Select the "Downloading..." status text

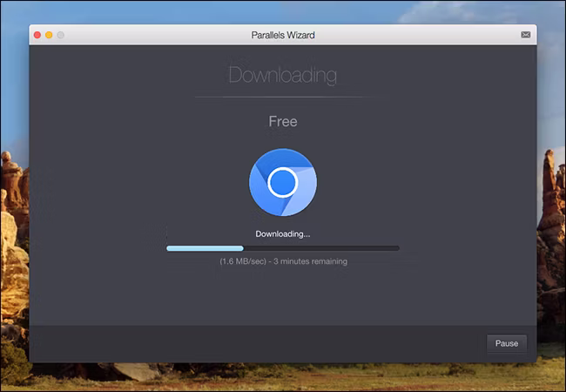pos(283,234)
